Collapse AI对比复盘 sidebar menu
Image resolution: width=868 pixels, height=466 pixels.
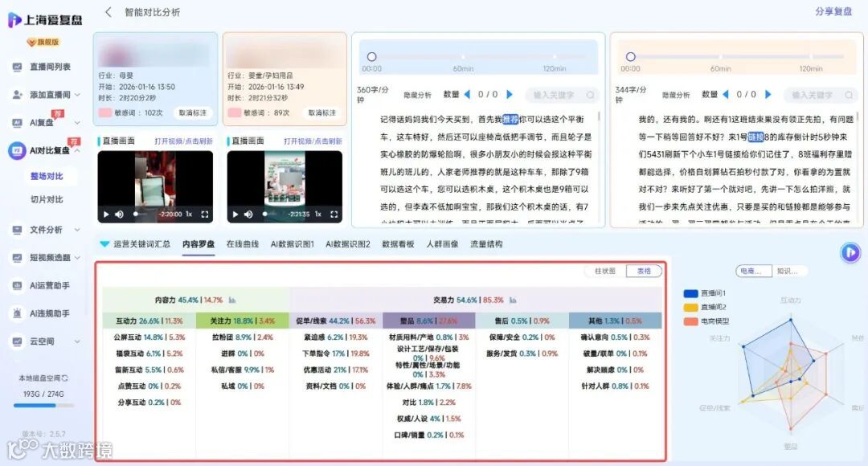click(77, 150)
